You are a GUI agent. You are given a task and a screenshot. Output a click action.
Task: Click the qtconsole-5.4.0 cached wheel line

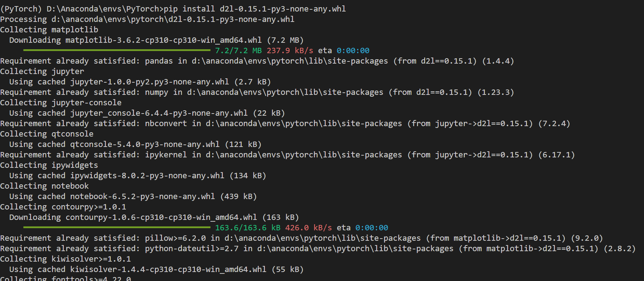tap(135, 144)
